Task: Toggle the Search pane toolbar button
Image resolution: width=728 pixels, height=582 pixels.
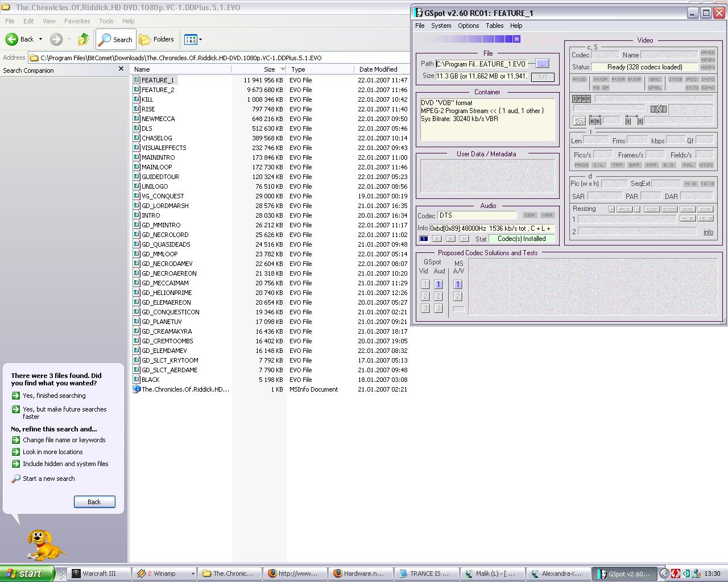Action: 115,39
